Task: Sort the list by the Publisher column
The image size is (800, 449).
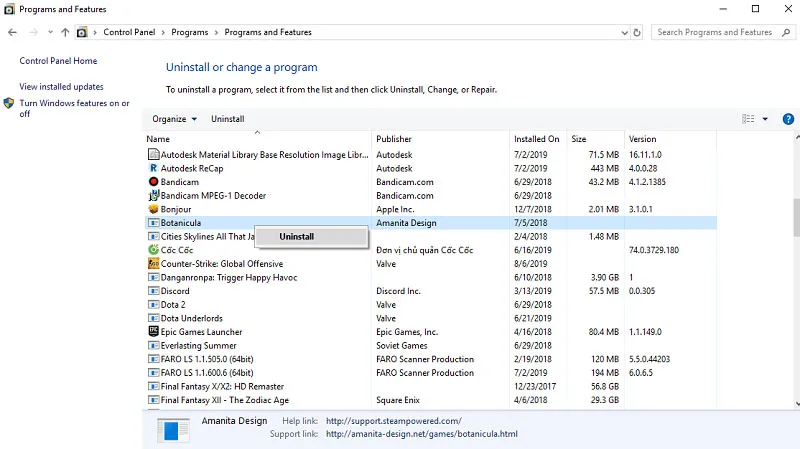Action: (394, 139)
